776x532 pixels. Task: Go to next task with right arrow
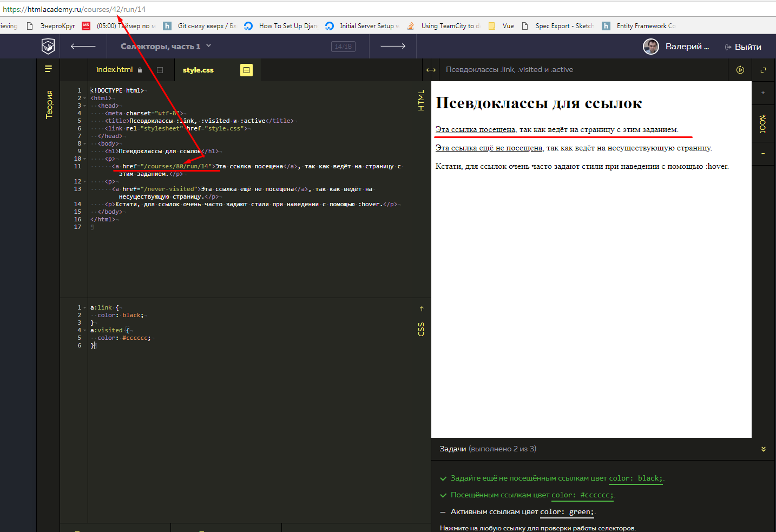point(393,47)
